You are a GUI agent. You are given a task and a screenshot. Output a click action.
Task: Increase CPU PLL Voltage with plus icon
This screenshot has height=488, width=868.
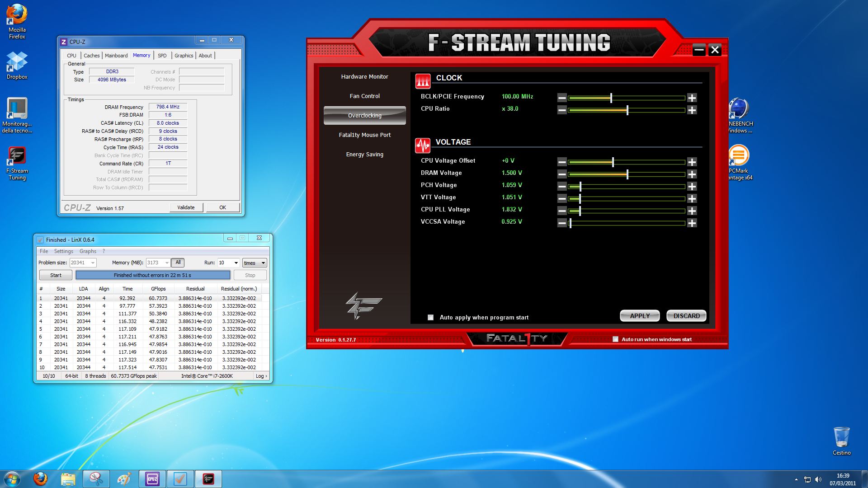692,211
